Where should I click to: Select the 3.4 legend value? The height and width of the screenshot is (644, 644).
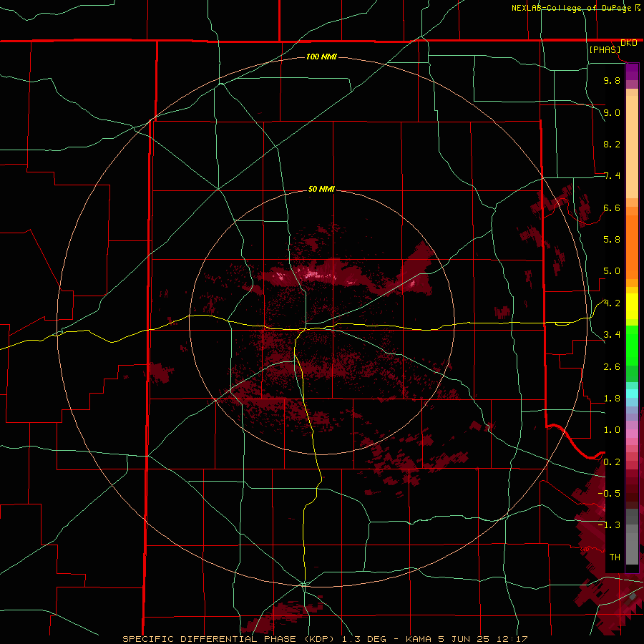pos(612,335)
